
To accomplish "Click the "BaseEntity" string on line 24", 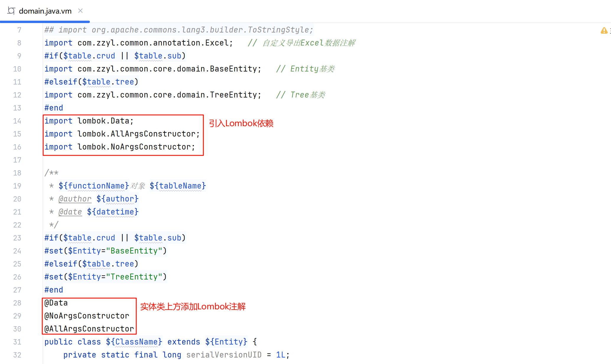I will point(134,251).
